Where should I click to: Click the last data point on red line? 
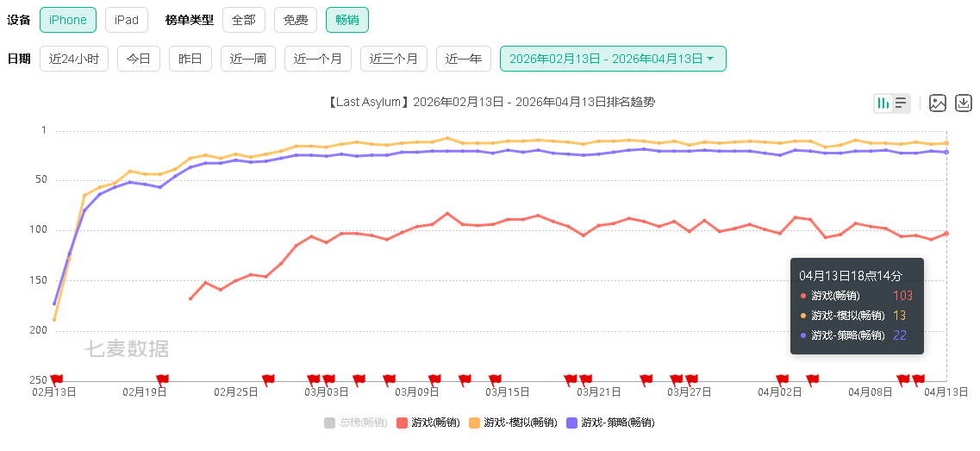point(946,234)
